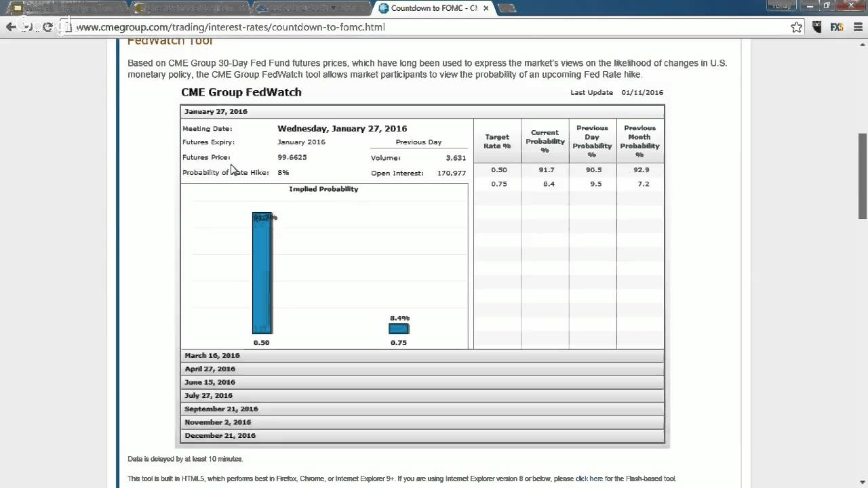
Task: Click the 8.4% label above the bar
Action: tap(399, 318)
